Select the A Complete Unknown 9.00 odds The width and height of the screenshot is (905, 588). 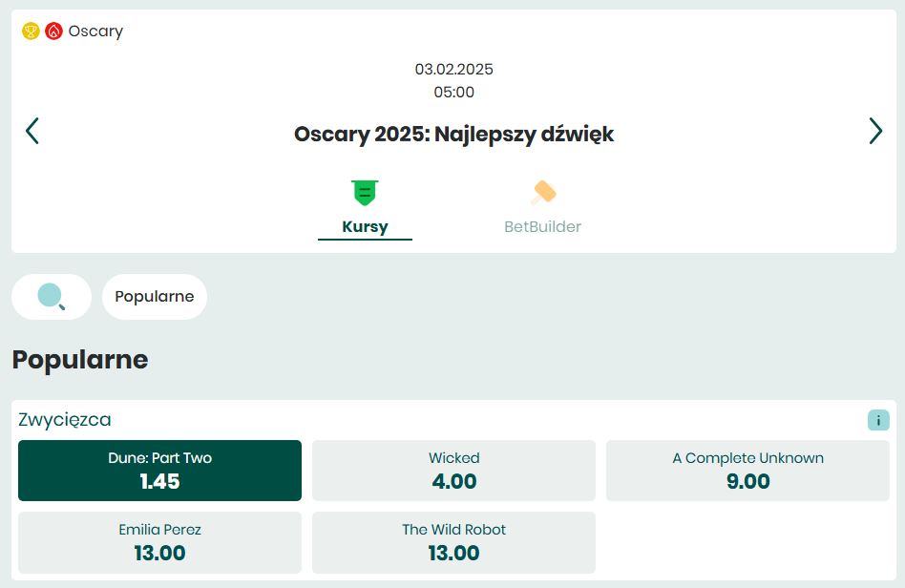coord(747,470)
